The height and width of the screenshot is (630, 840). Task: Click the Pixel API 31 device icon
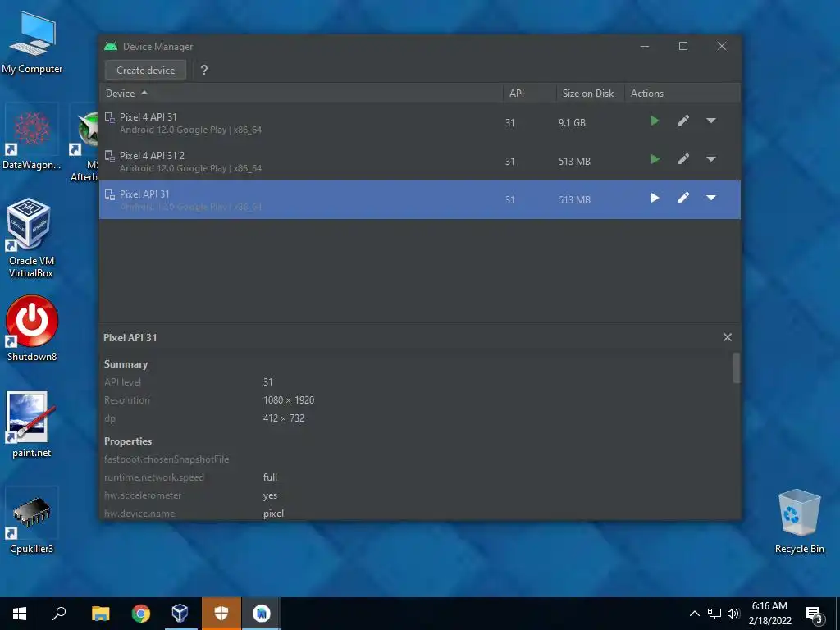[110, 194]
